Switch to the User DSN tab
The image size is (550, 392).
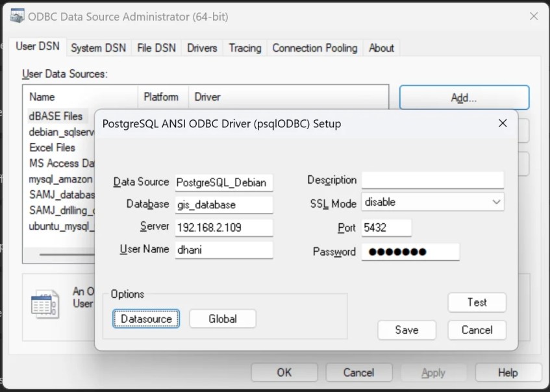point(38,46)
